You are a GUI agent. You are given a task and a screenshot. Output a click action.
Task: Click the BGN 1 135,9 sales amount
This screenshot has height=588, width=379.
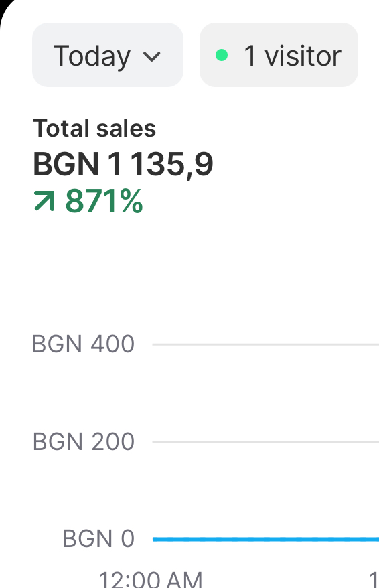[x=123, y=164]
